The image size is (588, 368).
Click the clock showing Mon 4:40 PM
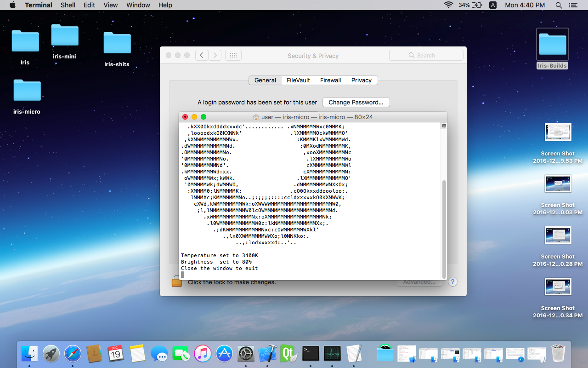click(525, 5)
